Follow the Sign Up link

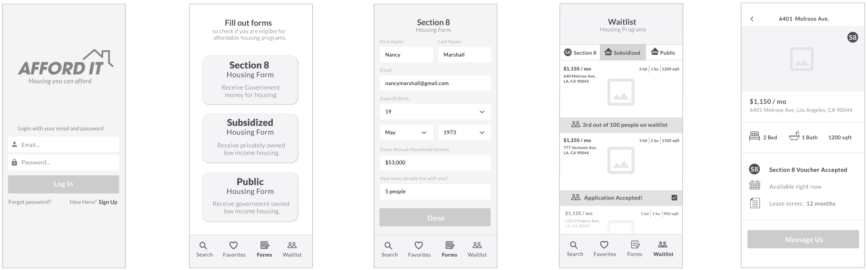point(108,202)
